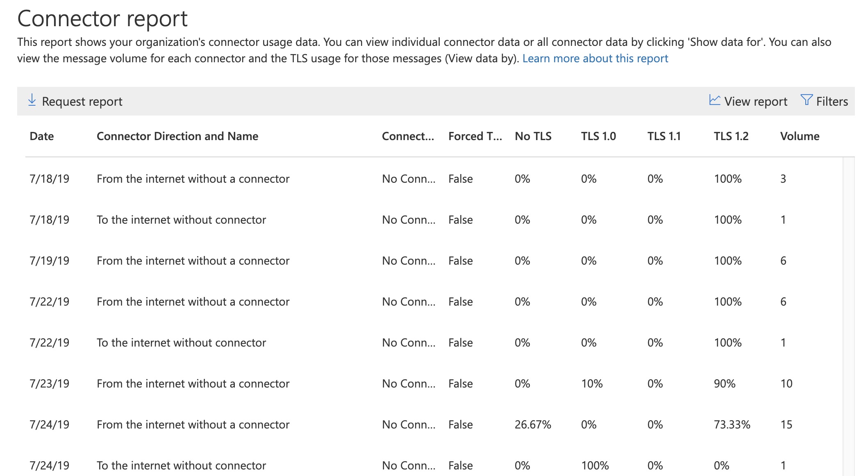Screen dimensions: 868x476
Task: Click the Forced T... column header
Action: [x=475, y=136]
